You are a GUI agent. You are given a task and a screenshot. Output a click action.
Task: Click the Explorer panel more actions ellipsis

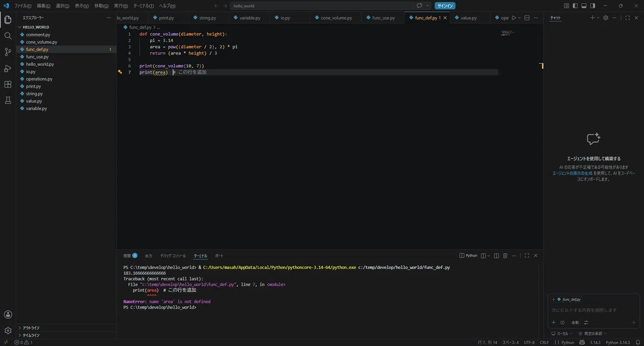point(109,18)
